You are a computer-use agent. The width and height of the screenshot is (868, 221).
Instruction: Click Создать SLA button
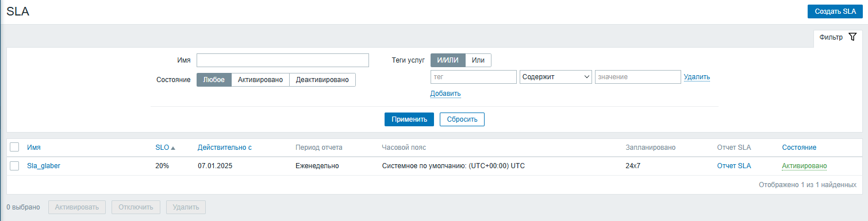pos(835,11)
